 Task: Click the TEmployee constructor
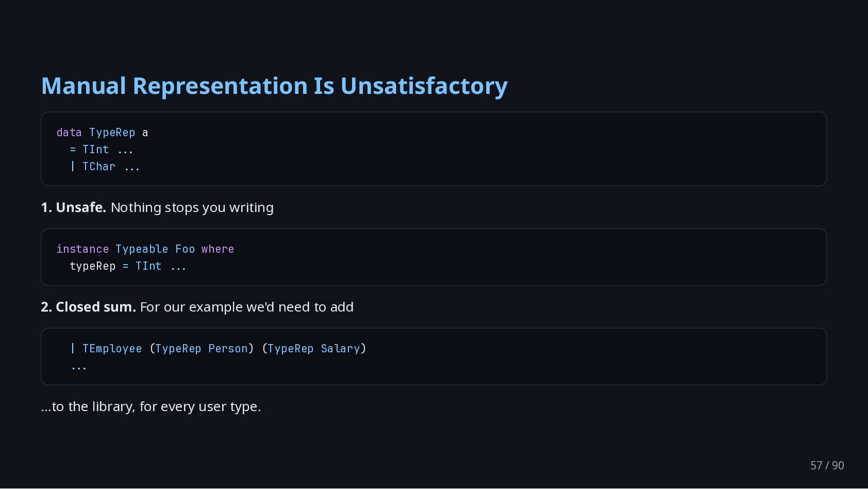[112, 349]
